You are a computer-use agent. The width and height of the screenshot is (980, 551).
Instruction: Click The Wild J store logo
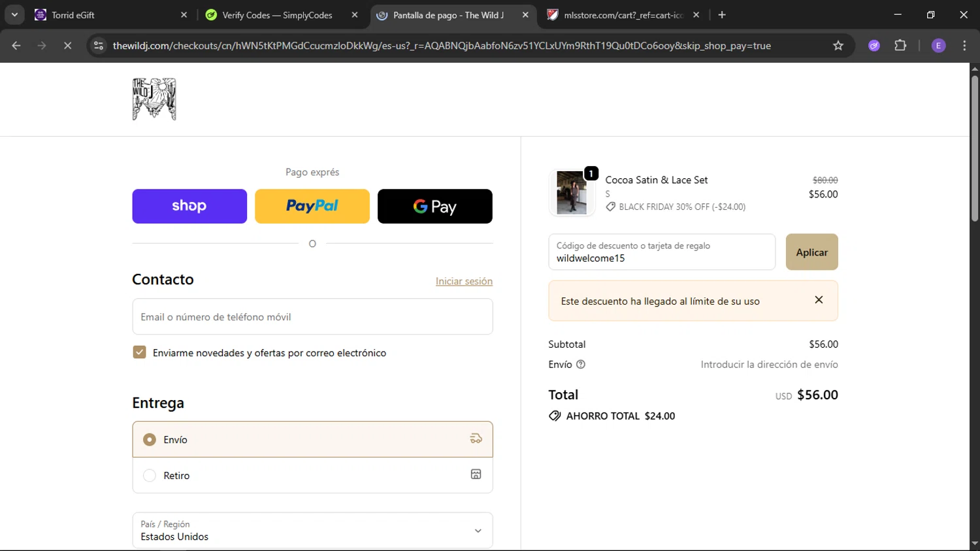point(154,99)
